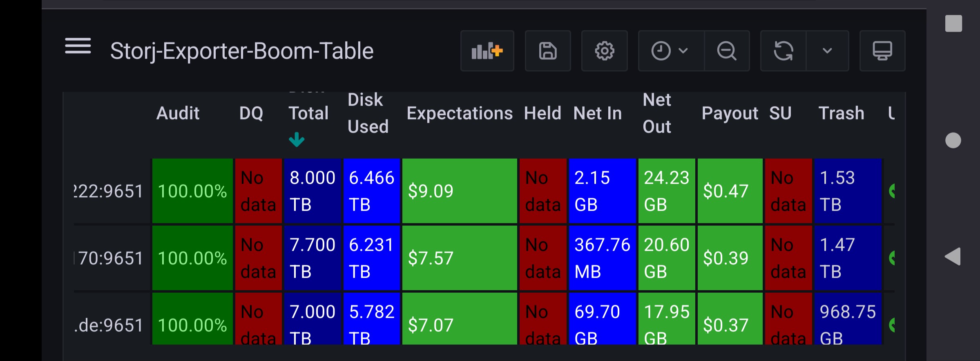Sort by the Trash column header

(x=841, y=113)
